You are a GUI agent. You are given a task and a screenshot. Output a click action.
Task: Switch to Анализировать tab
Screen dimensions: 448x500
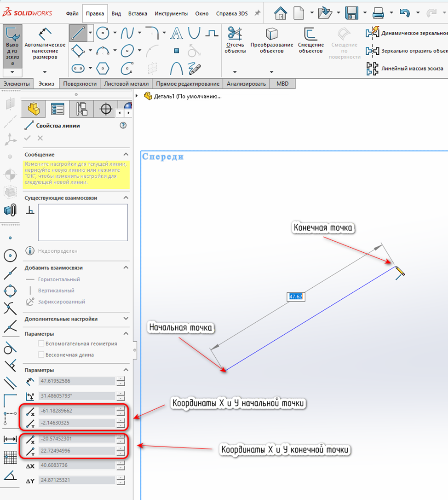pos(246,83)
